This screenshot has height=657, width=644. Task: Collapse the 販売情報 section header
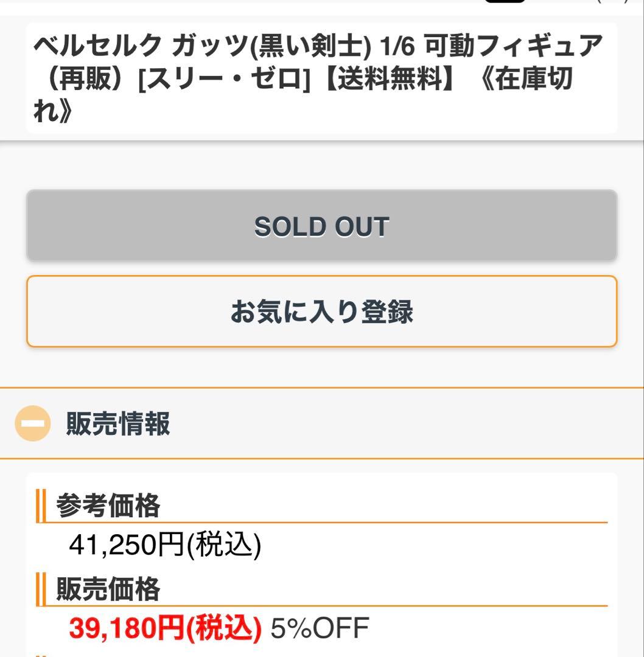[321, 423]
